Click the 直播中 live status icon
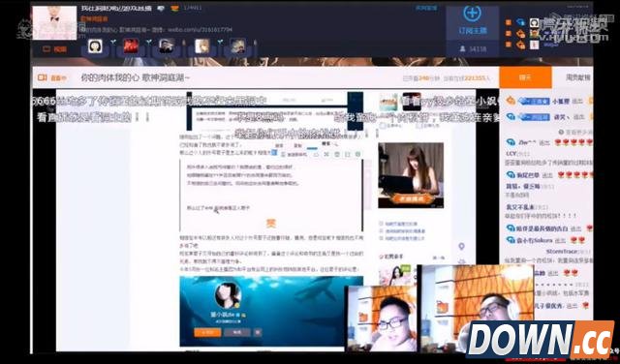The image size is (620, 364). pyautogui.click(x=51, y=77)
